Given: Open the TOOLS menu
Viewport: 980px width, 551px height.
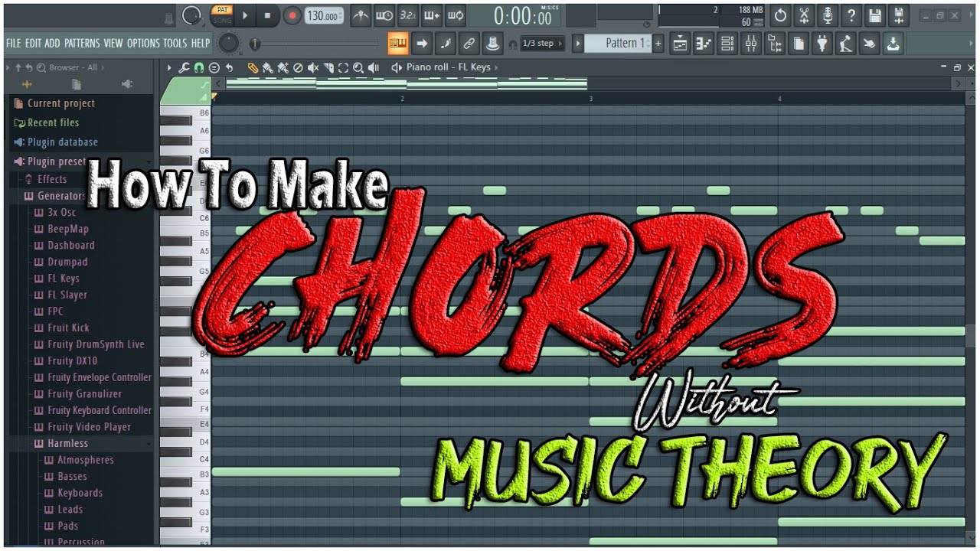Looking at the screenshot, I should click(x=175, y=44).
